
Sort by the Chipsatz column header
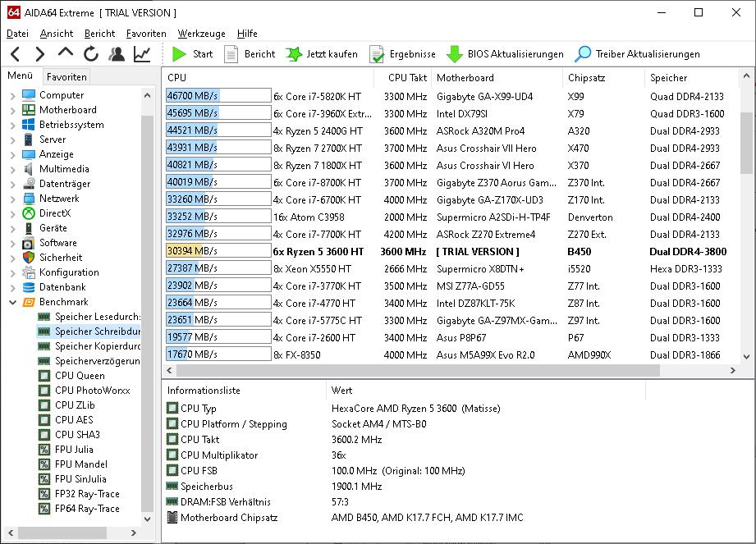point(603,78)
